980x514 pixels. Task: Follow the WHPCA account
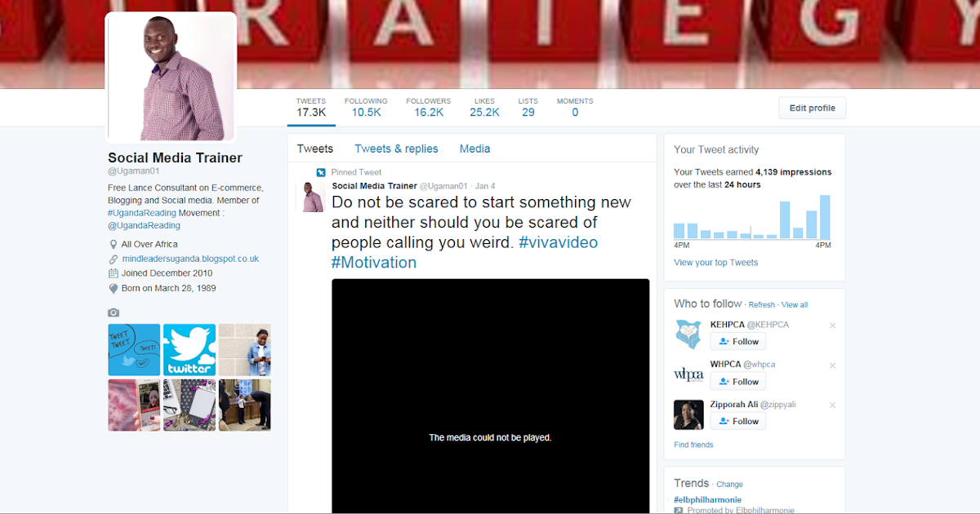737,381
